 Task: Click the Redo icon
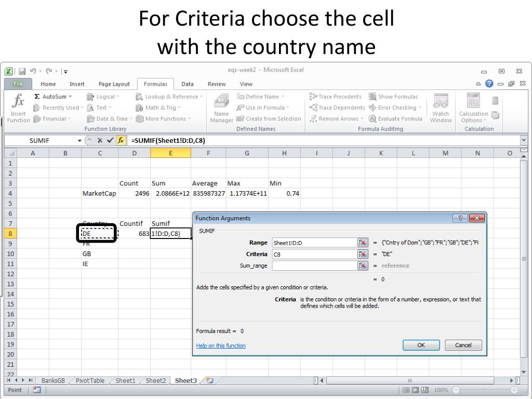click(x=49, y=71)
